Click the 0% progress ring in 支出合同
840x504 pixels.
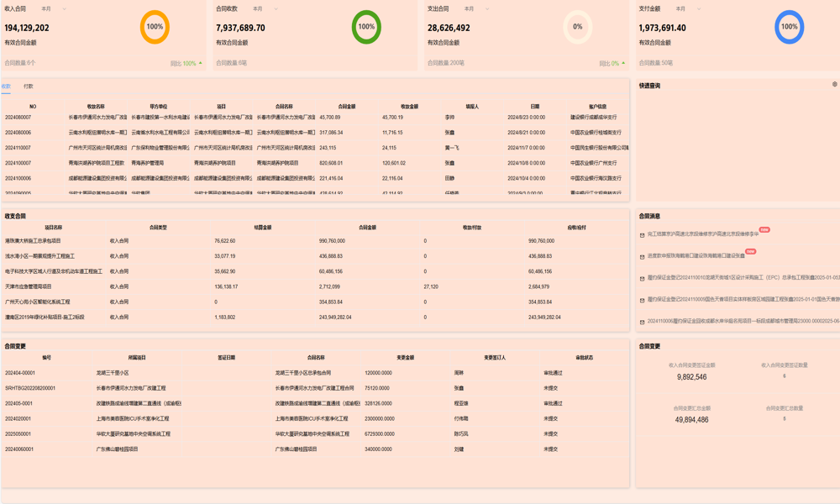coord(578,27)
